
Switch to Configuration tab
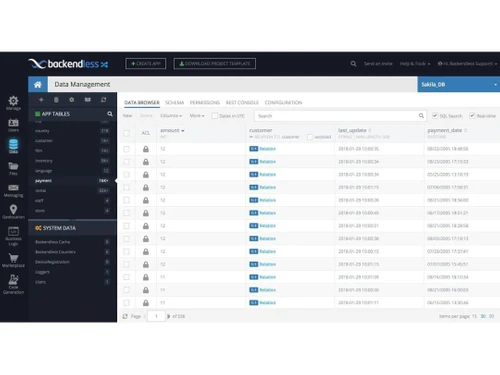pyautogui.click(x=283, y=102)
